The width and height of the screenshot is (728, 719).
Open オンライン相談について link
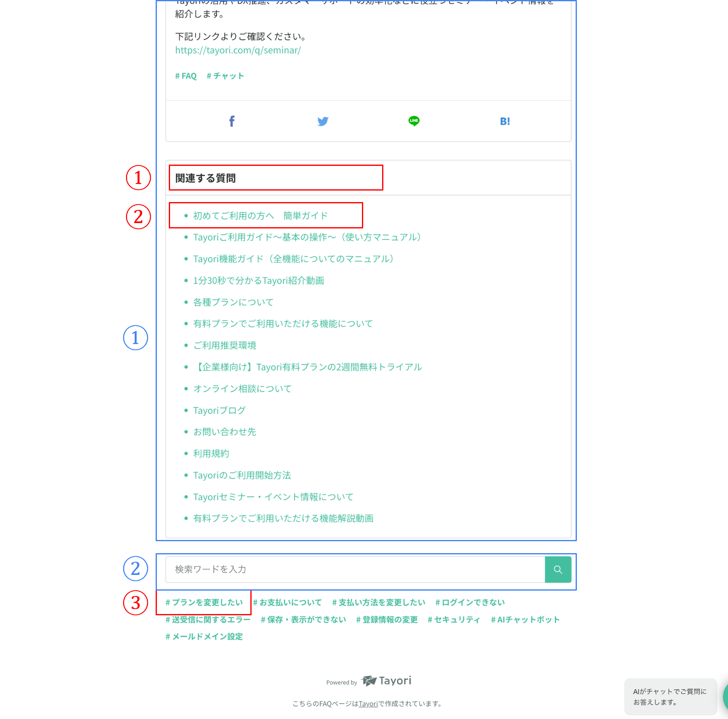[x=242, y=389]
